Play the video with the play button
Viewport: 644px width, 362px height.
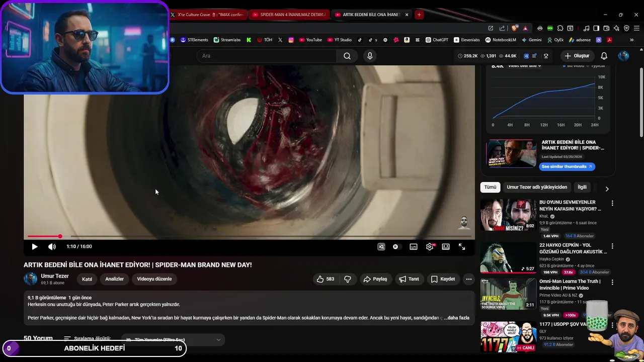(x=34, y=247)
